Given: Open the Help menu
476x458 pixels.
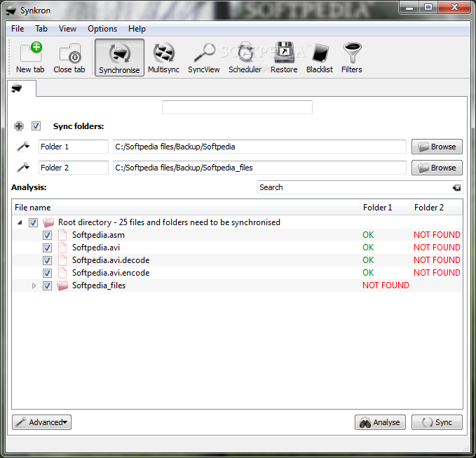Looking at the screenshot, I should [x=137, y=29].
